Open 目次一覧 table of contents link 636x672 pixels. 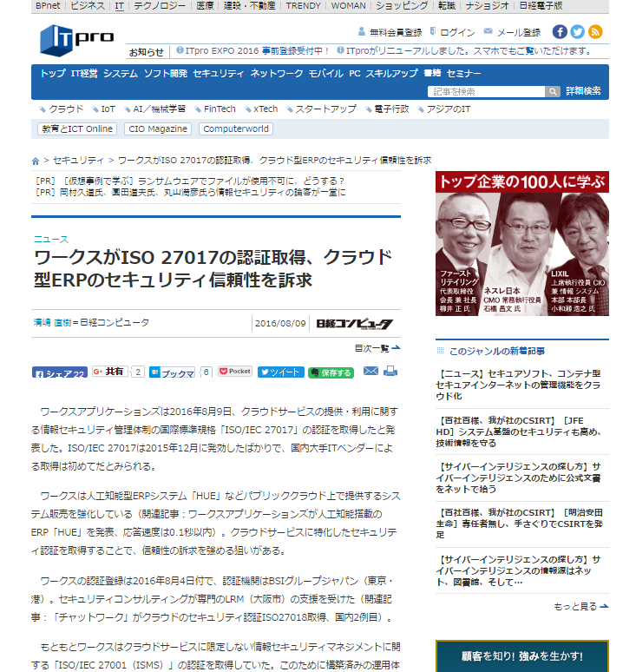click(x=377, y=348)
